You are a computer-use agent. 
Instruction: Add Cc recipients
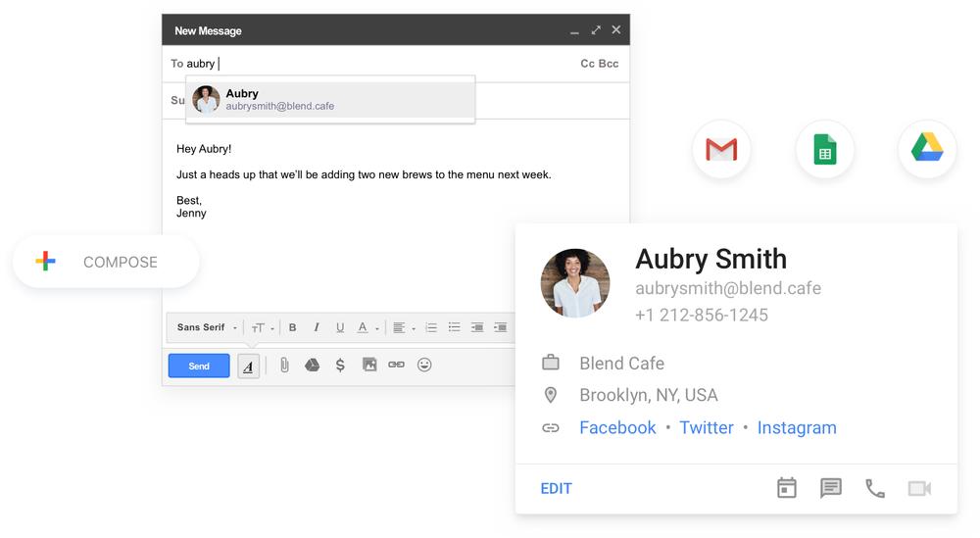(x=587, y=64)
